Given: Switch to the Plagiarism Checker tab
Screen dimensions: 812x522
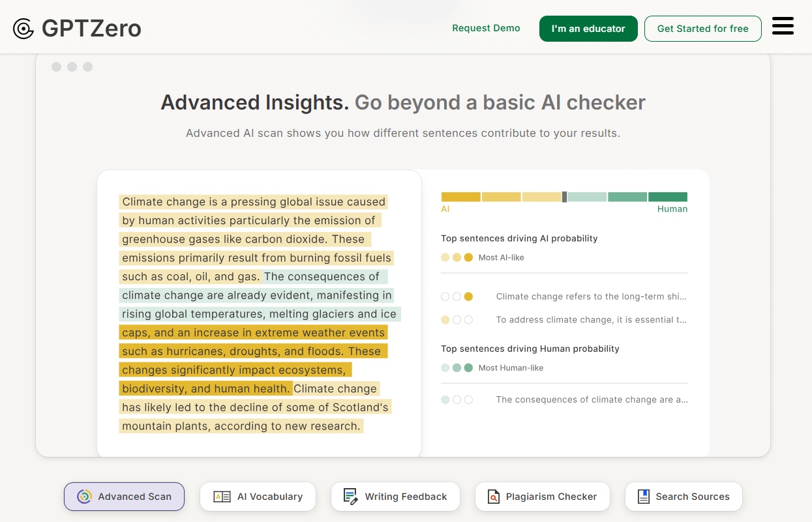Looking at the screenshot, I should 542,497.
